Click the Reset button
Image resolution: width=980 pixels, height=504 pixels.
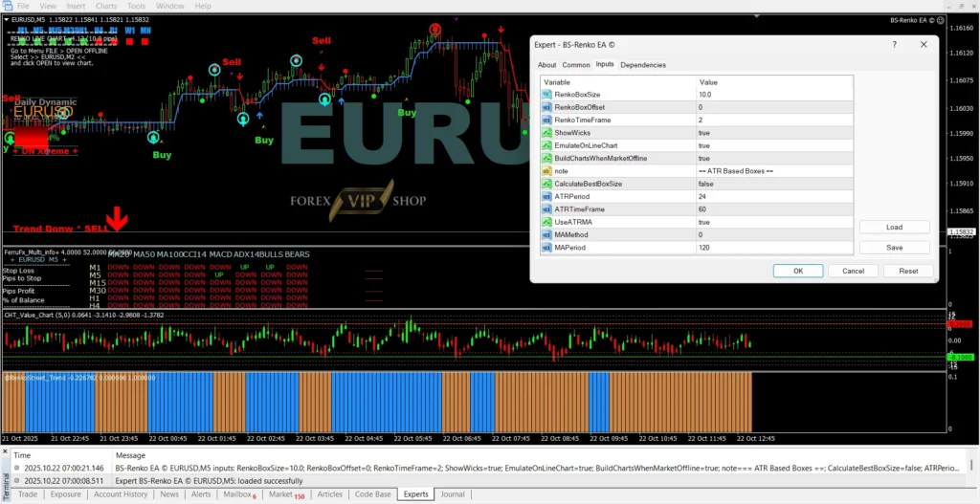(x=909, y=271)
